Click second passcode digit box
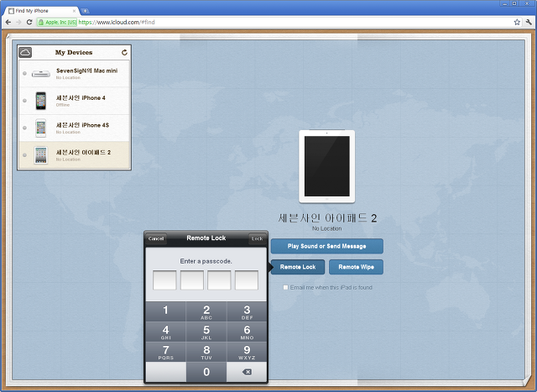Viewport: 537px width, 392px height. [192, 280]
